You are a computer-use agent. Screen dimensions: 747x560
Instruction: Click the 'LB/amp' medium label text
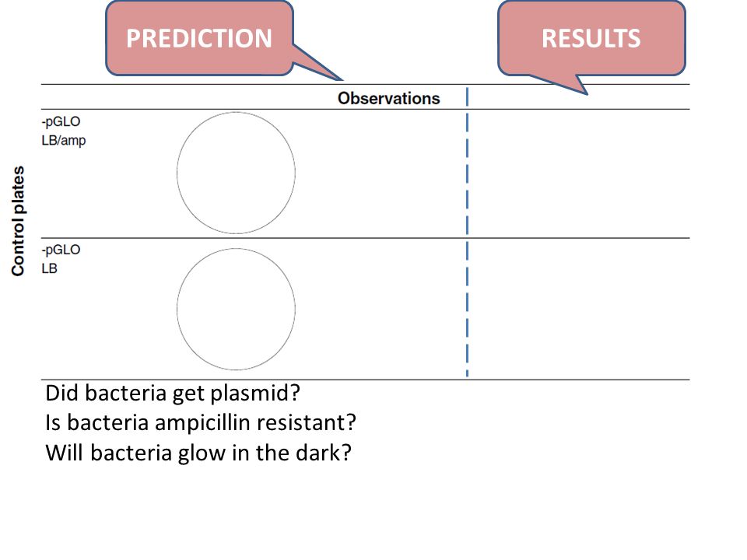tap(63, 141)
